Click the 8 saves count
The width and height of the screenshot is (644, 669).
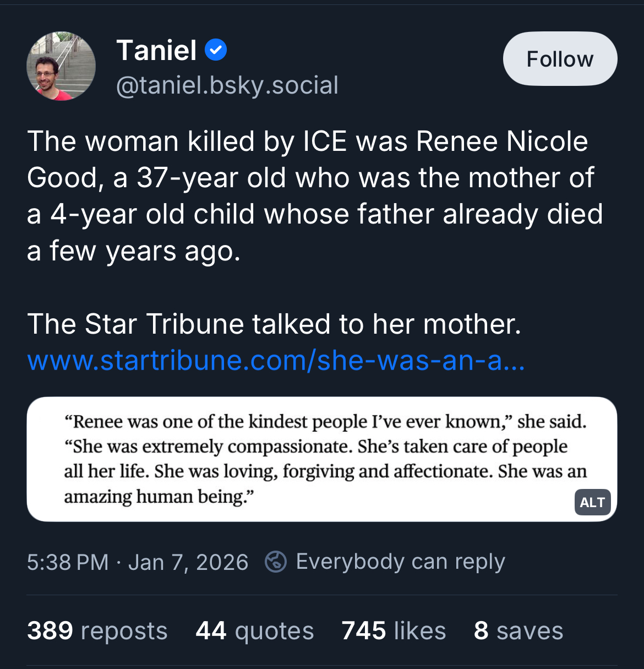(x=518, y=630)
